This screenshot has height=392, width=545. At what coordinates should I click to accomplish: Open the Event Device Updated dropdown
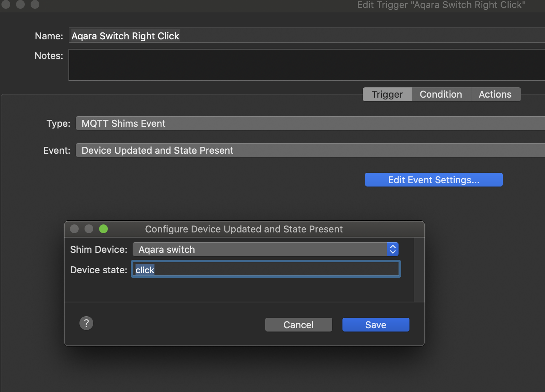[310, 150]
